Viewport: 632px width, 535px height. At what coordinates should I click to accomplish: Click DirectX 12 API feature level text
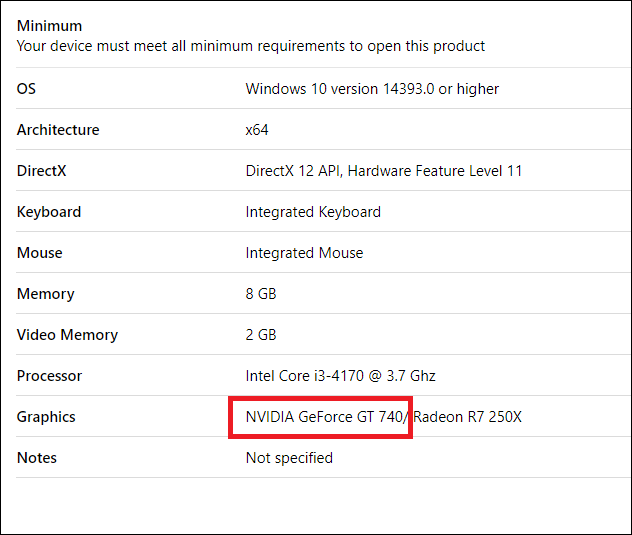pyautogui.click(x=384, y=171)
